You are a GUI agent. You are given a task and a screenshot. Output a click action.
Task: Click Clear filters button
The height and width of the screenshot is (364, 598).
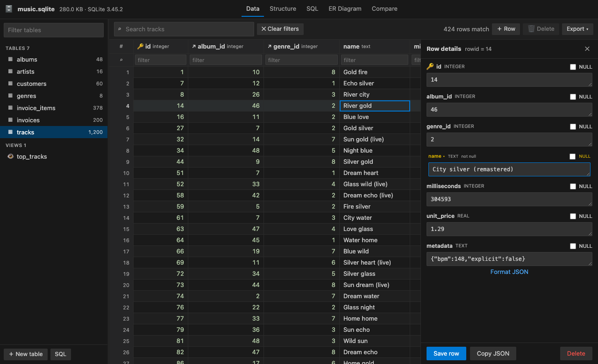point(280,29)
